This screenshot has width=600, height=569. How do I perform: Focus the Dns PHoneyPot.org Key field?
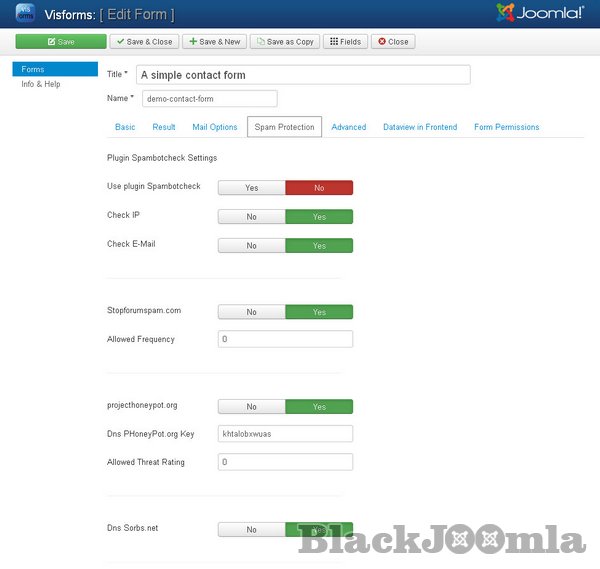(x=285, y=434)
